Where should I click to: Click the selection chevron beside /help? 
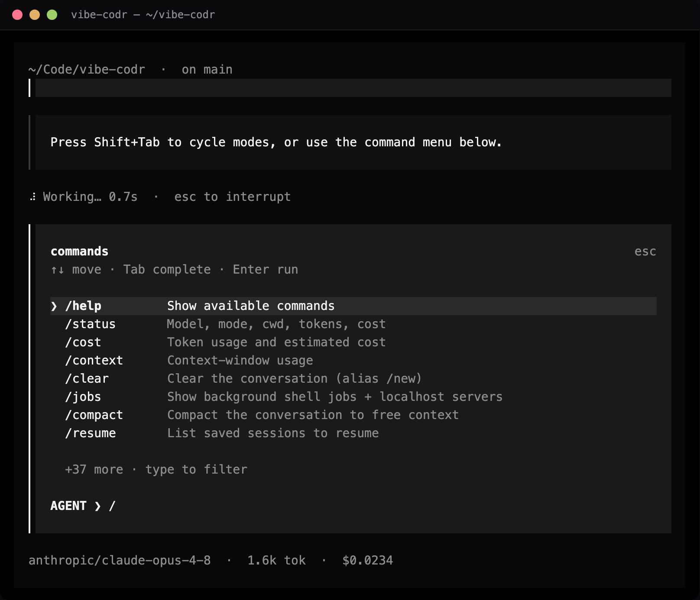[54, 306]
